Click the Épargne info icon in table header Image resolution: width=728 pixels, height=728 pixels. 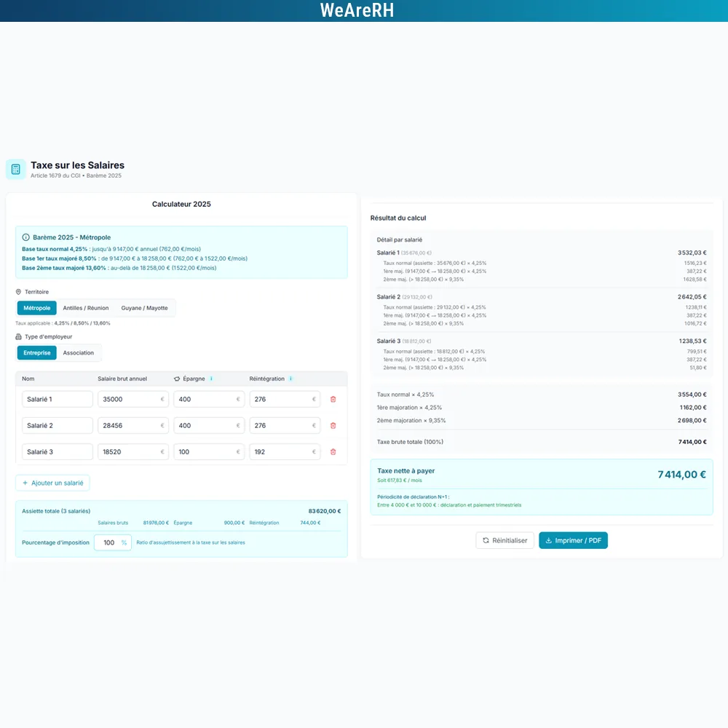(x=211, y=379)
